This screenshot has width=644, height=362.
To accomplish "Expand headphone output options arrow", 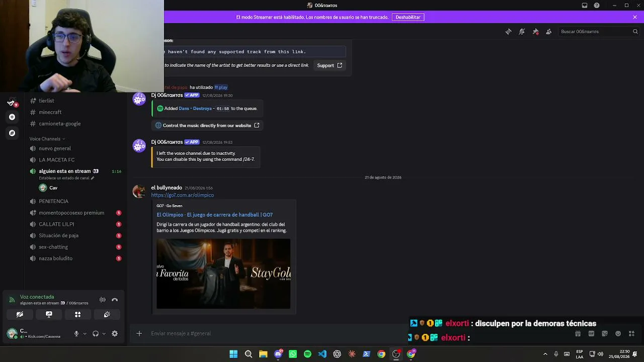I will [x=104, y=333].
